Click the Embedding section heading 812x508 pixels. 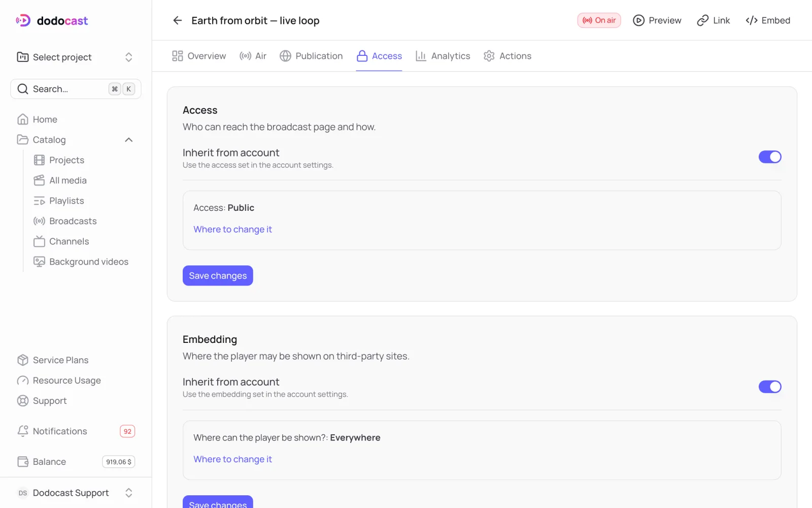click(x=210, y=339)
